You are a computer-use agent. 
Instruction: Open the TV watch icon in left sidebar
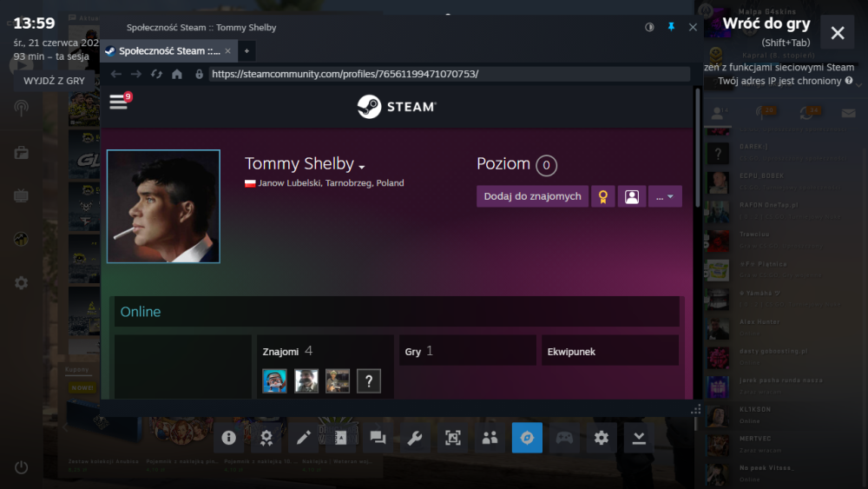point(21,195)
